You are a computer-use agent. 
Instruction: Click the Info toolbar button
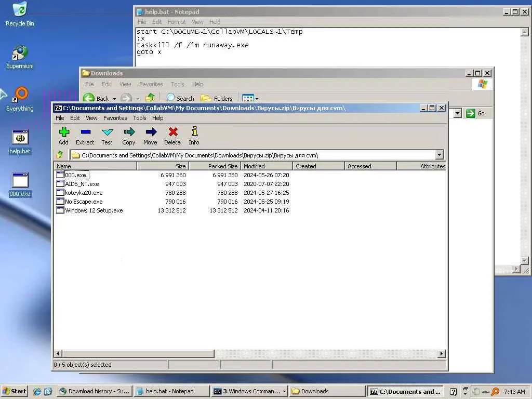pos(194,136)
